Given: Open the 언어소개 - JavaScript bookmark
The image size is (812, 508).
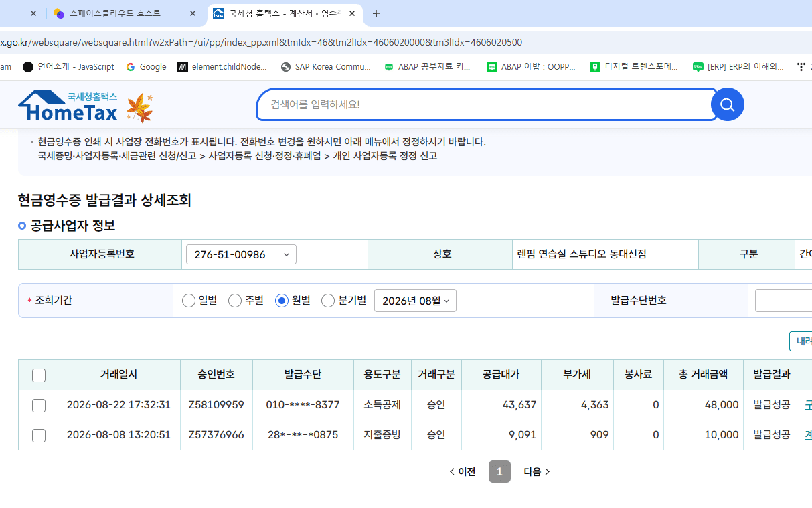Looking at the screenshot, I should click(68, 67).
